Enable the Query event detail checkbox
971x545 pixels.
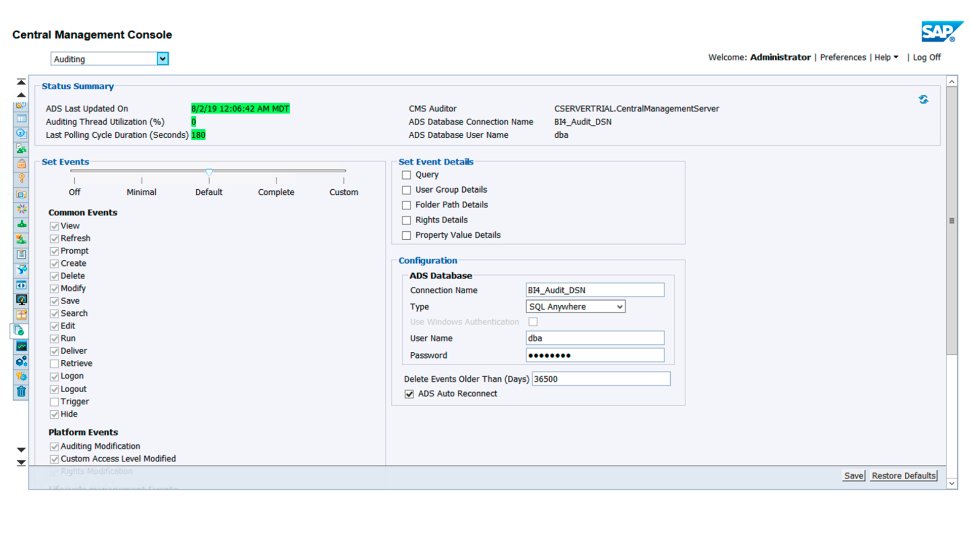[406, 175]
